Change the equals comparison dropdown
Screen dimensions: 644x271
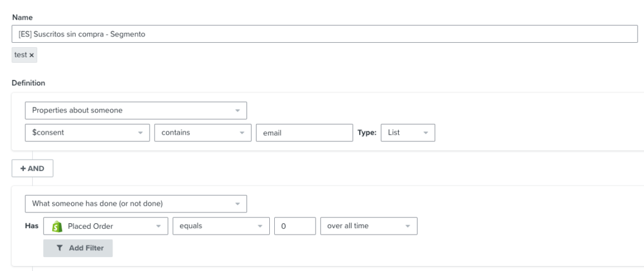tap(221, 226)
